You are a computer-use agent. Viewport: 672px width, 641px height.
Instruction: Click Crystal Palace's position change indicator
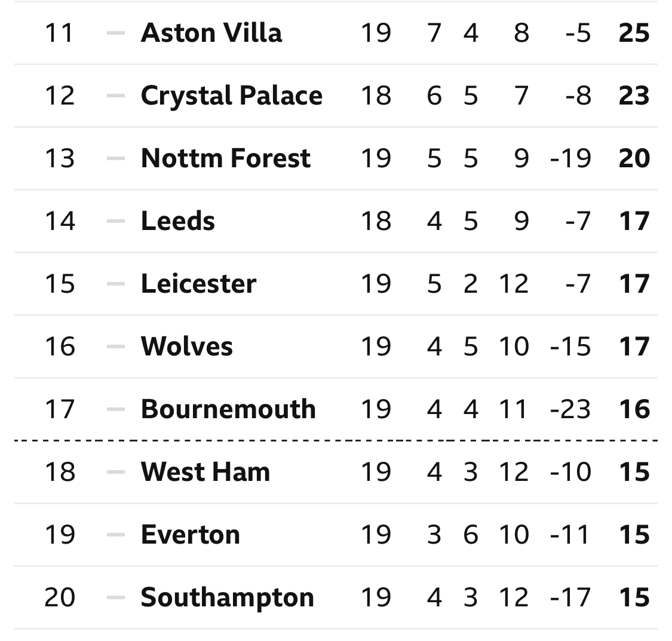[116, 95]
